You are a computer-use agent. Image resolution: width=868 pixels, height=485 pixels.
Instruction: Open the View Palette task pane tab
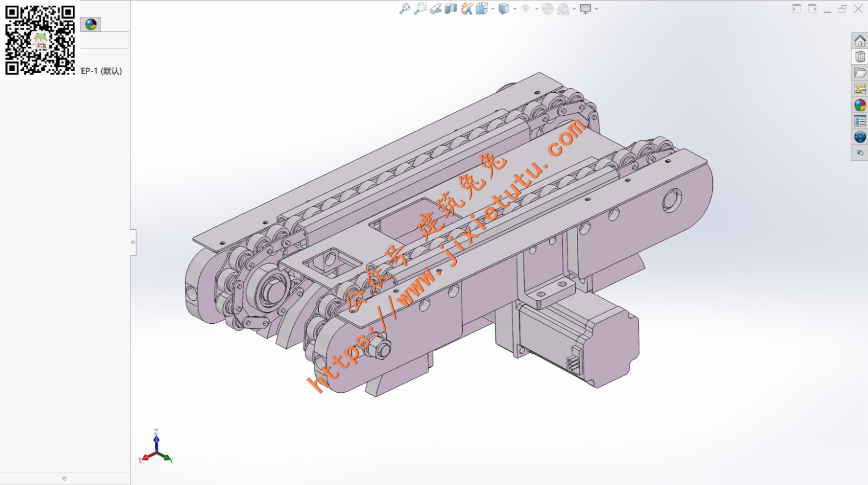point(860,89)
